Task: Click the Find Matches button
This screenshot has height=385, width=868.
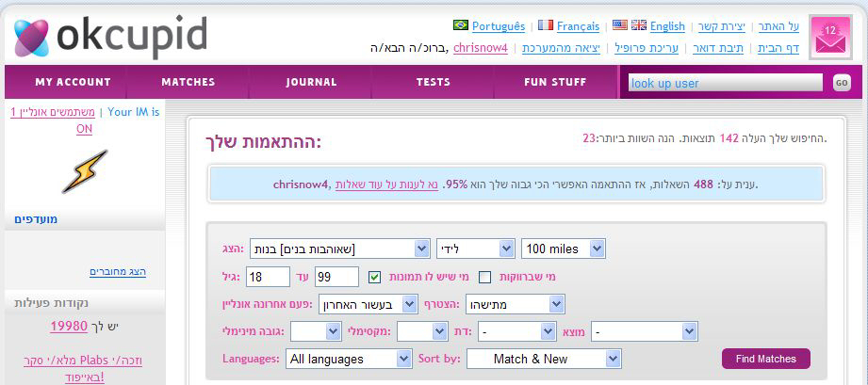Action: pos(765,359)
